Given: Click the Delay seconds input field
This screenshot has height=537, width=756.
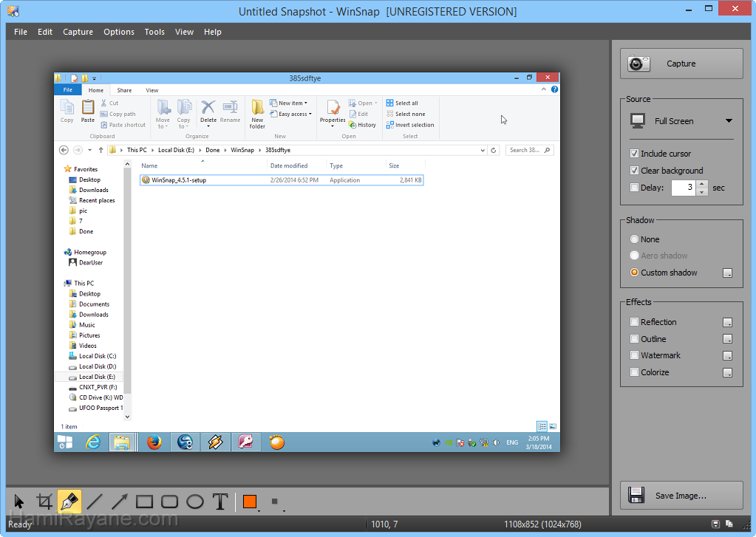Looking at the screenshot, I should [x=683, y=188].
